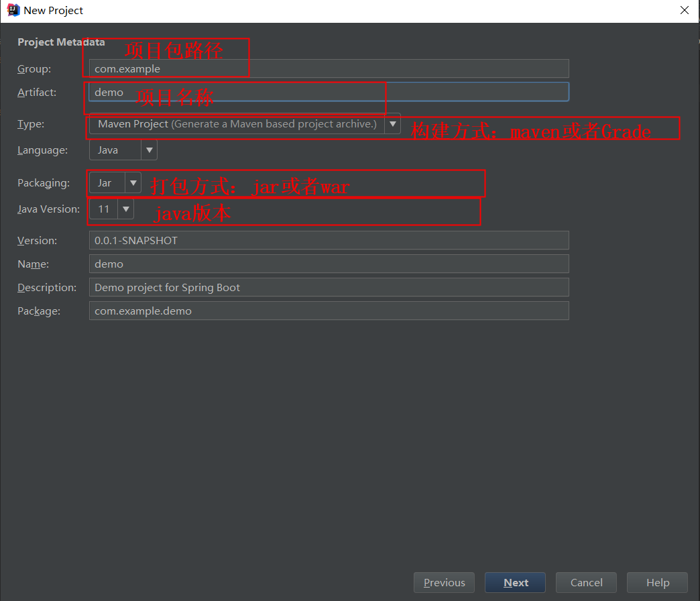The width and height of the screenshot is (700, 601).
Task: Go back with the Previous button
Action: tap(444, 582)
